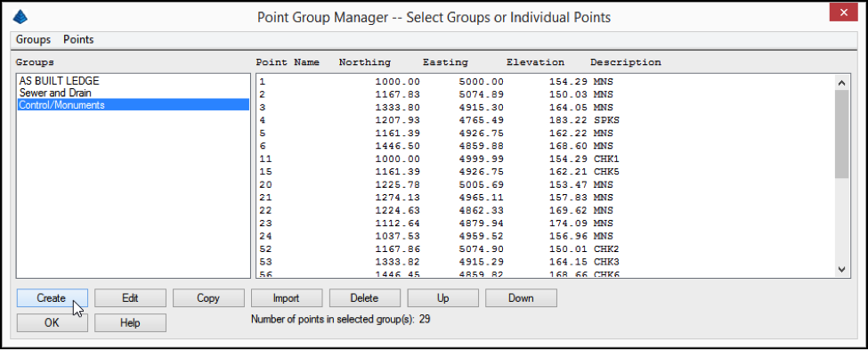Image resolution: width=868 pixels, height=350 pixels.
Task: Open the Groups menu
Action: coord(33,39)
